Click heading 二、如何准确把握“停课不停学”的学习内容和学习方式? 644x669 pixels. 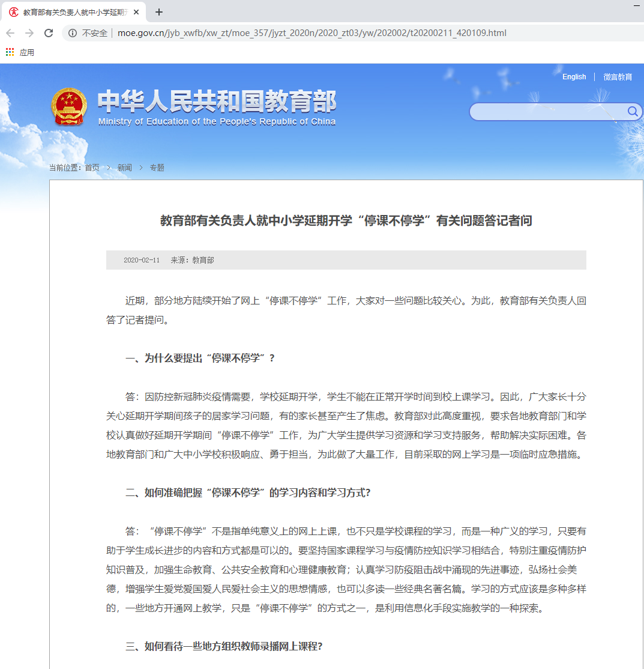coord(248,493)
